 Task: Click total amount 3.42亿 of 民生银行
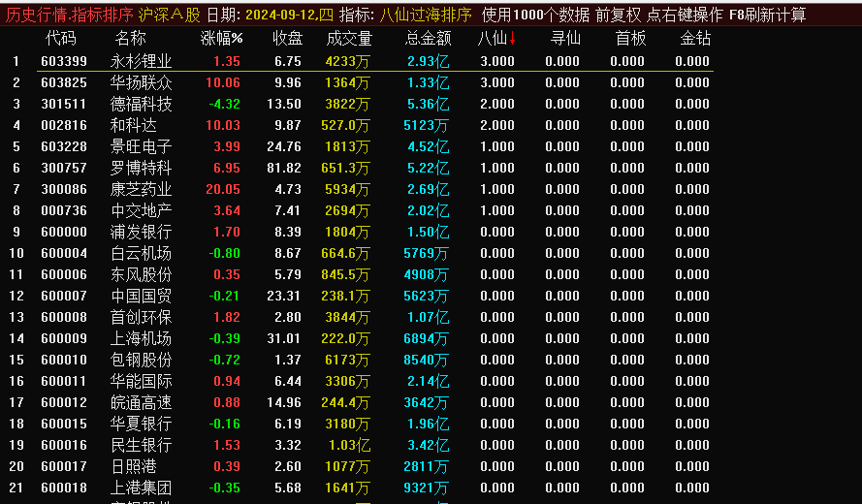click(x=428, y=445)
